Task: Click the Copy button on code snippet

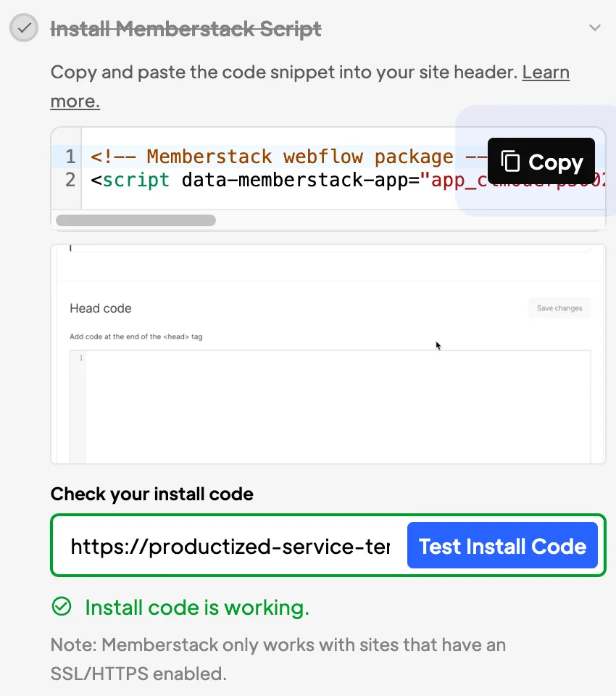Action: pos(541,162)
